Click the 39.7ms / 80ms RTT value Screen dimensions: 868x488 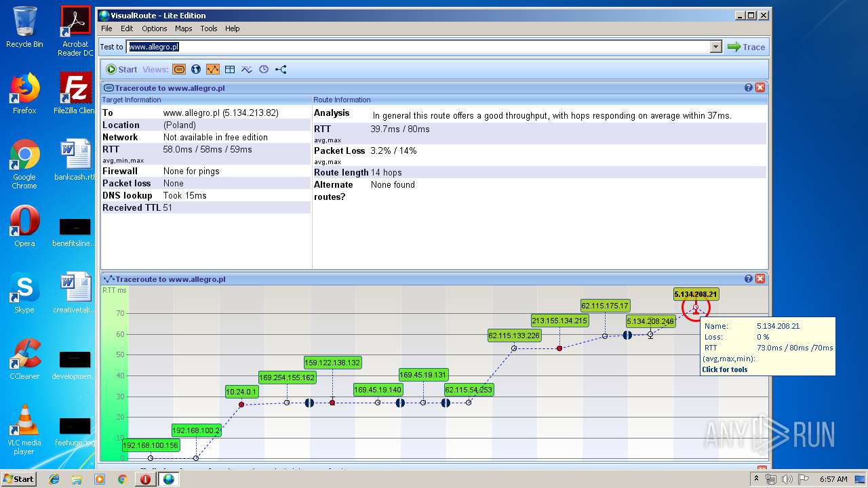(400, 129)
